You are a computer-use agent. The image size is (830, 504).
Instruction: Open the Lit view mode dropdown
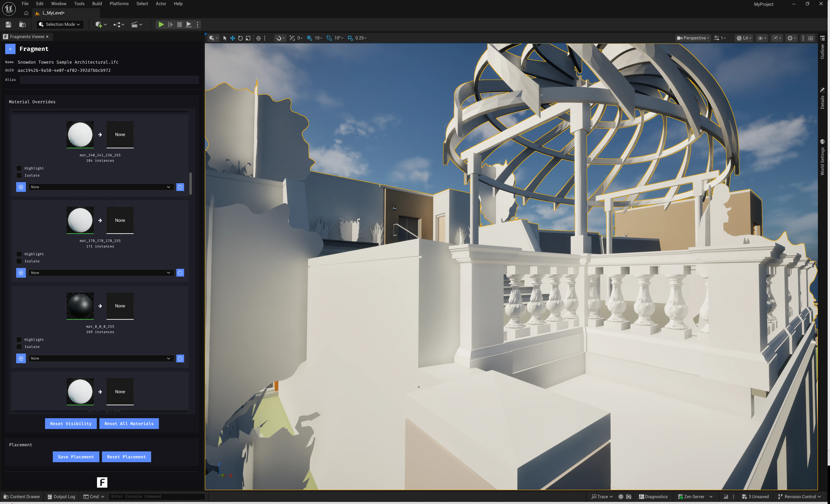[x=744, y=38]
